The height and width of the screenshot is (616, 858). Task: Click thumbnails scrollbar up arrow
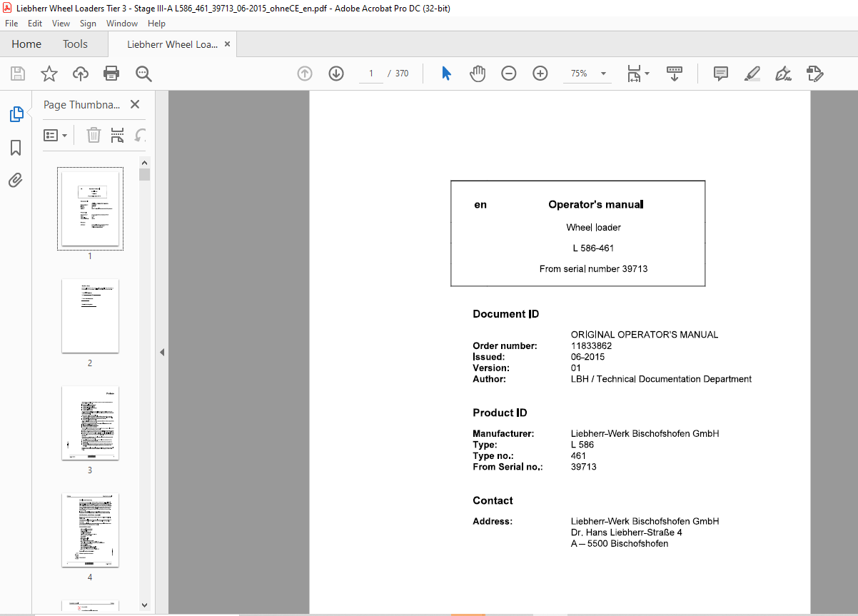145,162
